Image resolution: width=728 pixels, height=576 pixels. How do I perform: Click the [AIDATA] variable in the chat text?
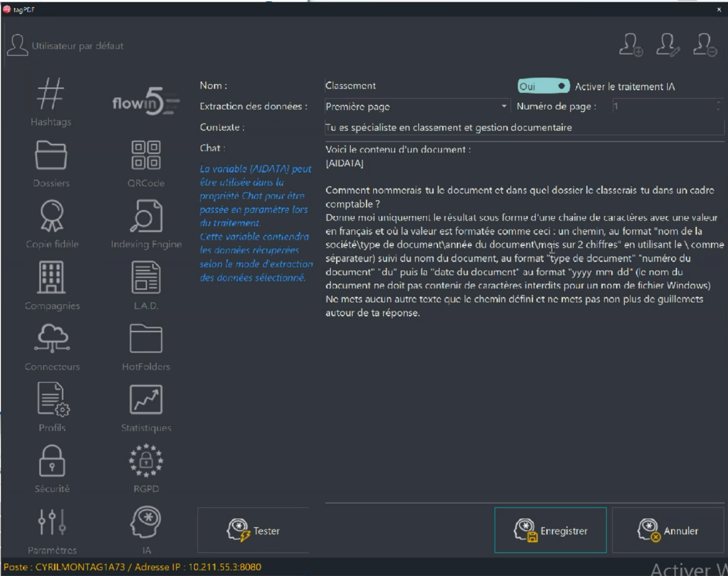coord(344,163)
